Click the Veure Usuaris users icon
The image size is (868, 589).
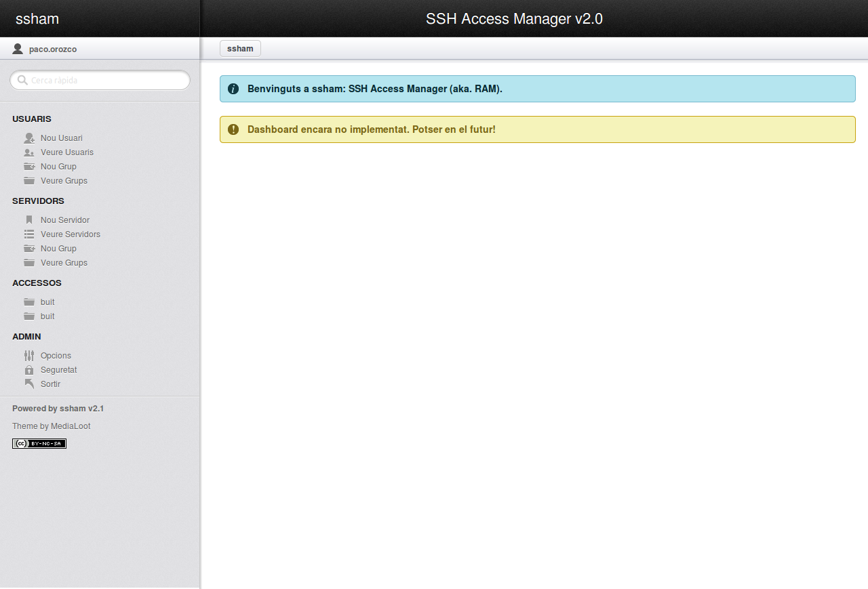pyautogui.click(x=29, y=152)
